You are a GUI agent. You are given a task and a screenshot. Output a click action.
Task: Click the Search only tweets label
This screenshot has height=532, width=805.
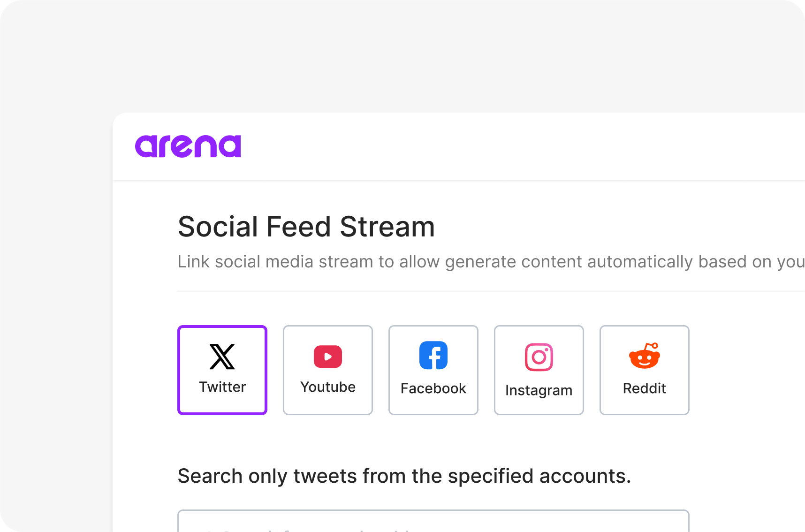coord(404,476)
